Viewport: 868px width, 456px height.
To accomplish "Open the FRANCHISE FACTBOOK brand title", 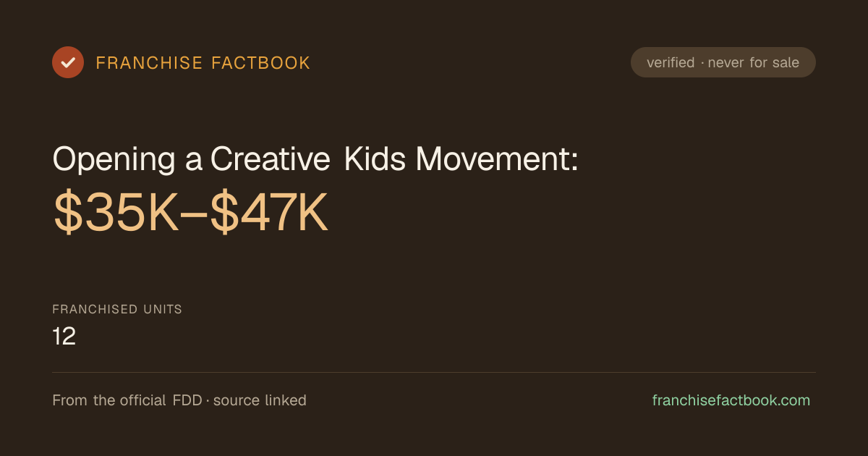I will click(203, 63).
